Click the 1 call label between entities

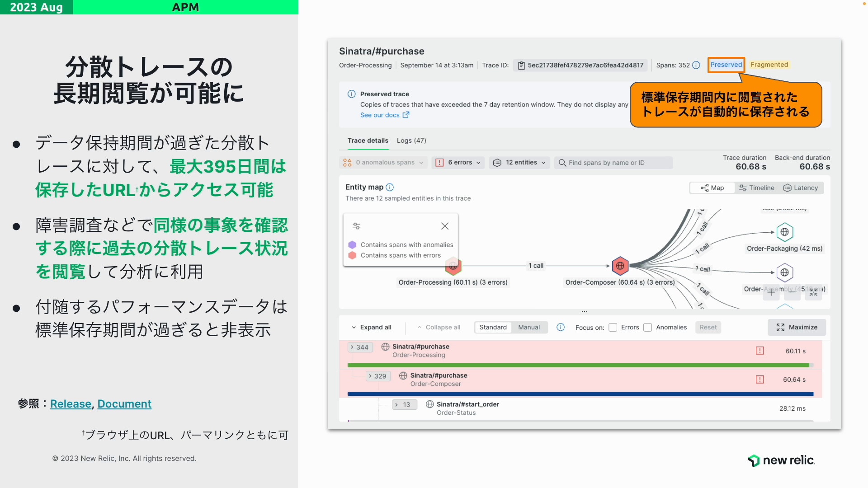[536, 266]
